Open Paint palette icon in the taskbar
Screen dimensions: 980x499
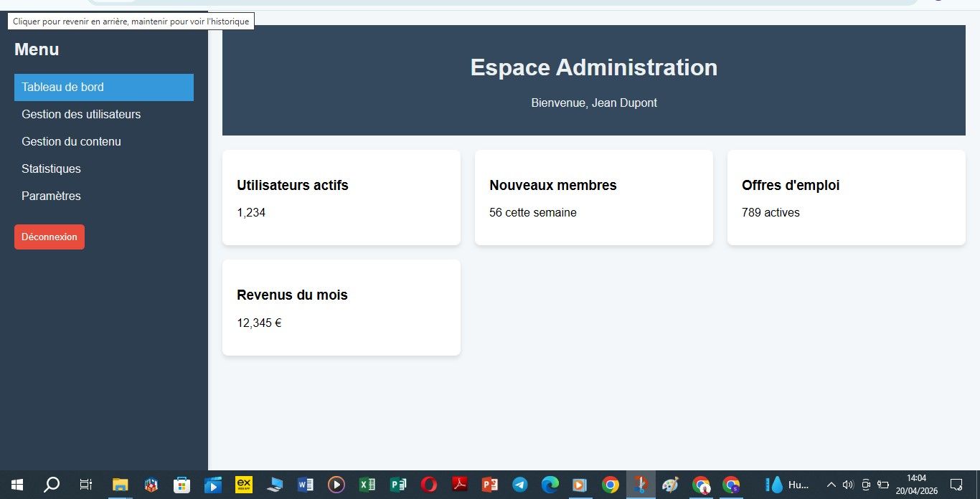(x=670, y=485)
